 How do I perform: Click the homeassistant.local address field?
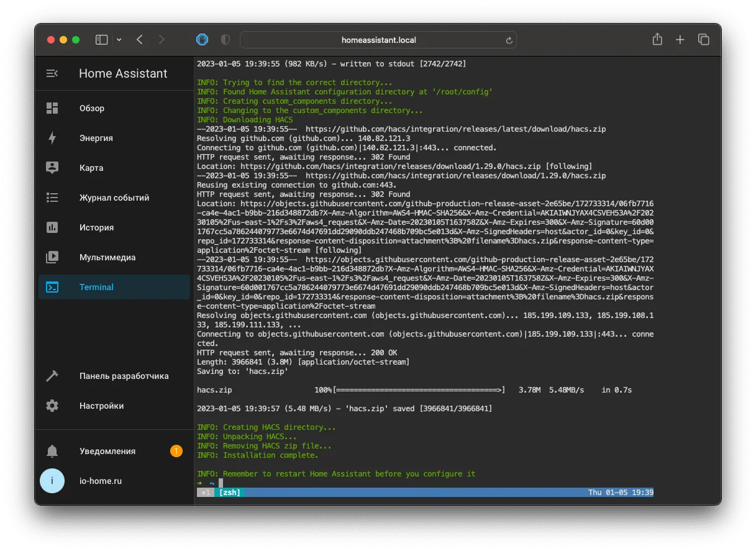(378, 40)
